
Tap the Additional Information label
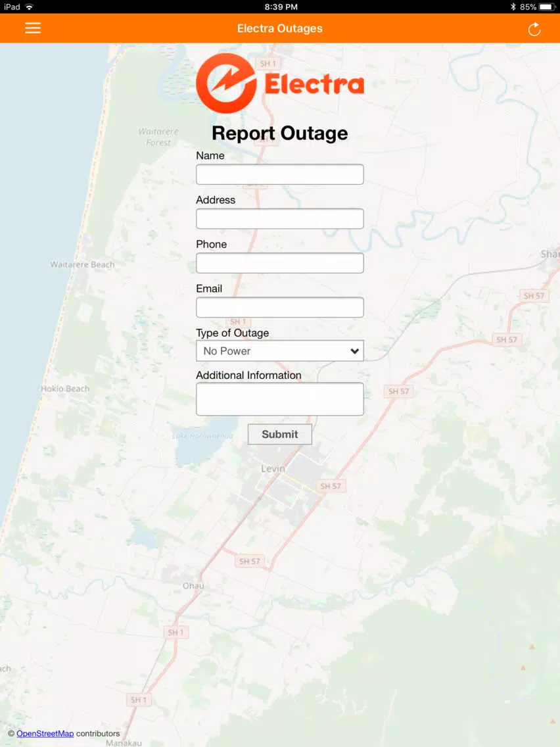248,375
